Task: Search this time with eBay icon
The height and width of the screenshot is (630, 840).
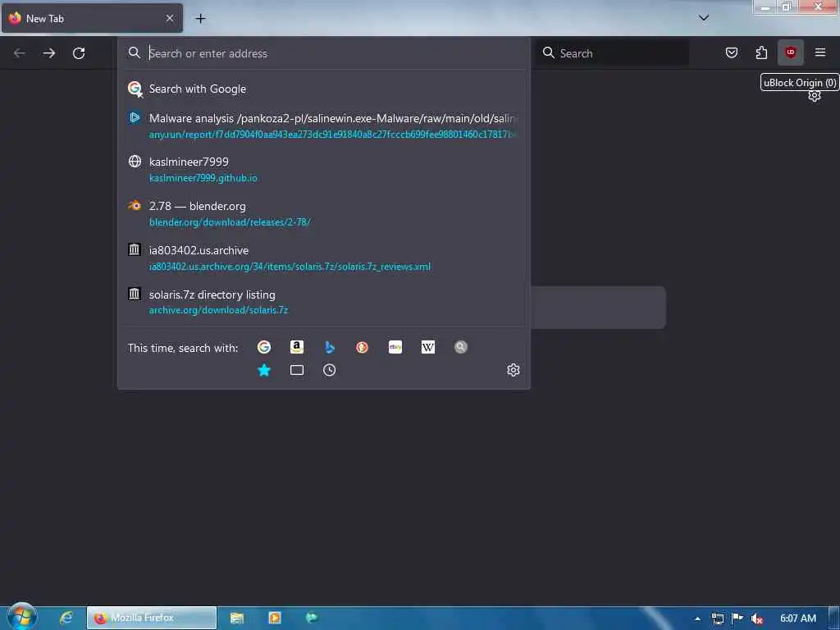Action: tap(395, 347)
